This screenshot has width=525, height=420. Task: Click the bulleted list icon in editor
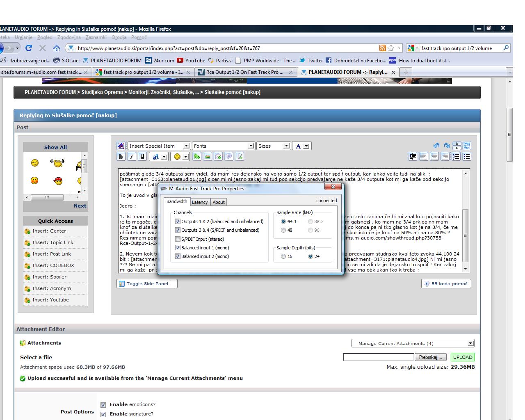466,157
